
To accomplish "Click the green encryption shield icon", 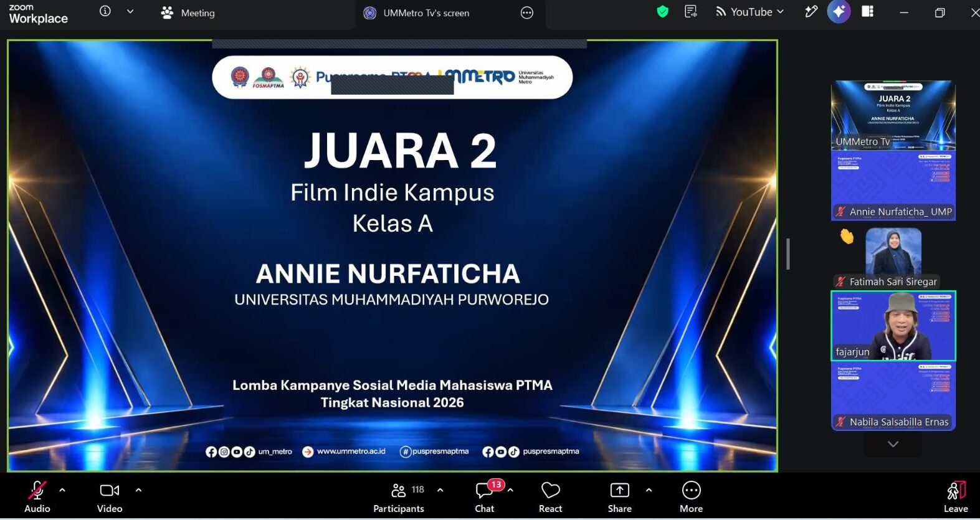I will tap(663, 11).
